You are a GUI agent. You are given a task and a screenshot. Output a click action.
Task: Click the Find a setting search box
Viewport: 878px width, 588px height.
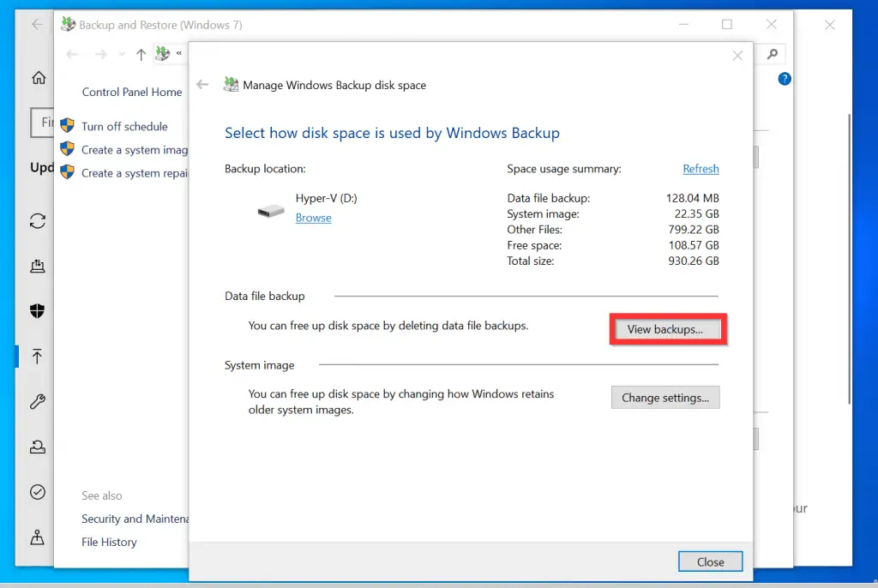coord(44,122)
